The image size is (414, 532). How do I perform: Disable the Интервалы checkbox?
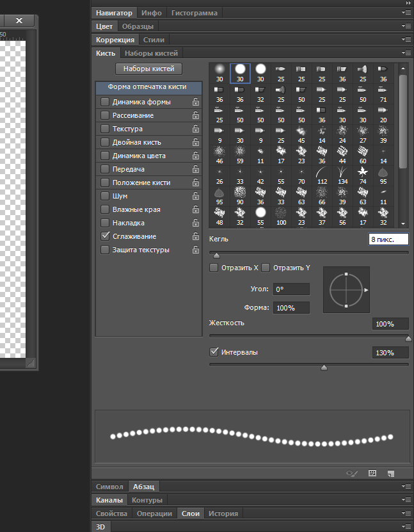[214, 352]
